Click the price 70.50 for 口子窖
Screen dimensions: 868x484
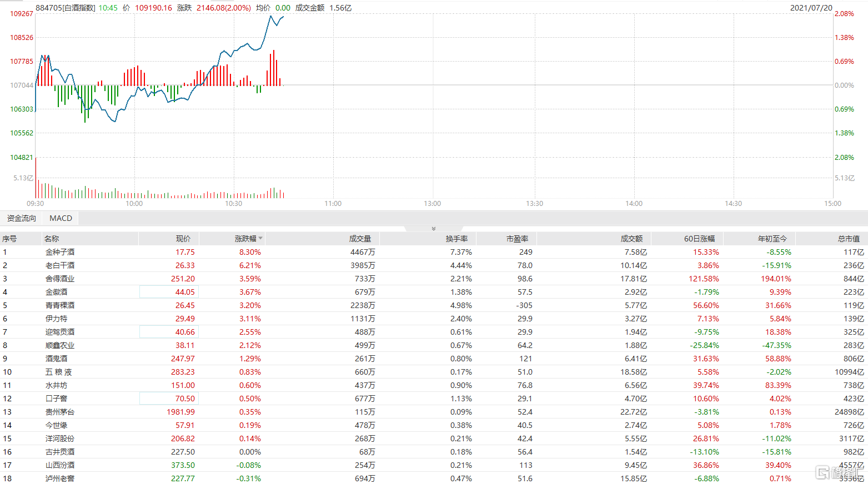185,399
